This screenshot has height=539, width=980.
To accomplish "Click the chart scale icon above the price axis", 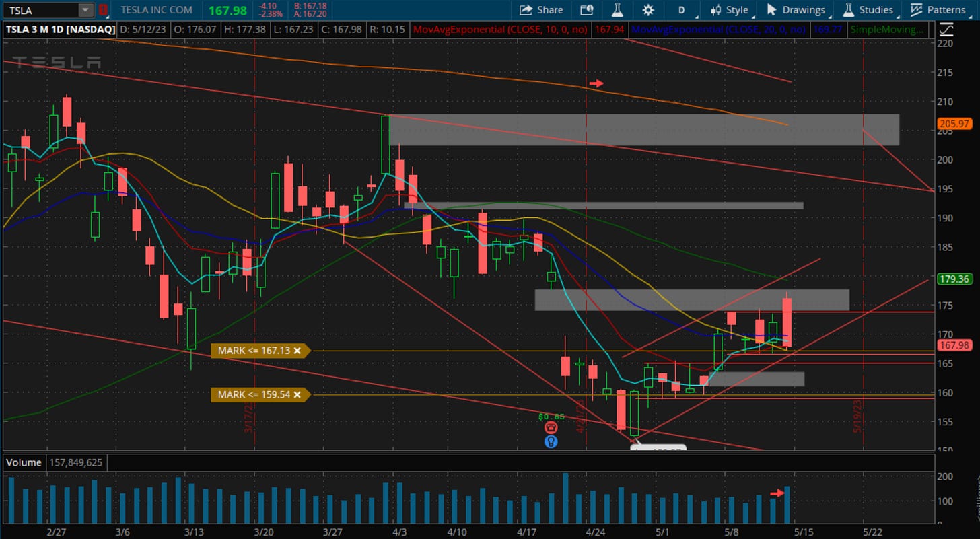I will 946,30.
